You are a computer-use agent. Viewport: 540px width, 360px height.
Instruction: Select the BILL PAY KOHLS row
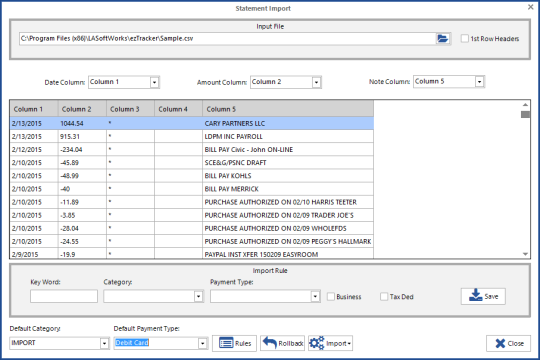pyautogui.click(x=192, y=176)
